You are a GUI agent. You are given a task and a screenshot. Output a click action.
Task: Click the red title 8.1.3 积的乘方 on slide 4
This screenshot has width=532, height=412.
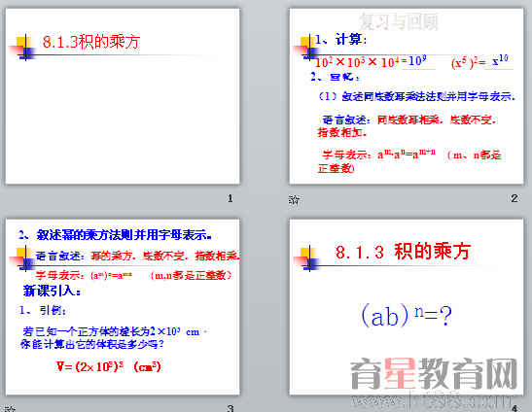(403, 252)
